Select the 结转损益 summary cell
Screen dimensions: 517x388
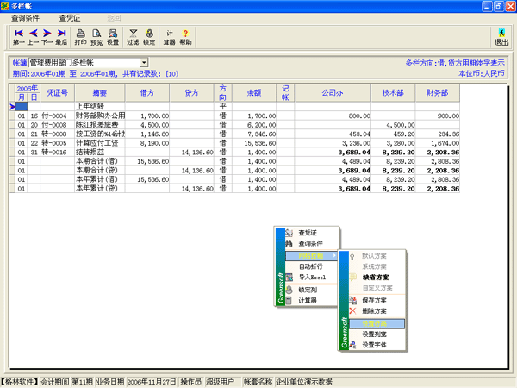point(100,152)
